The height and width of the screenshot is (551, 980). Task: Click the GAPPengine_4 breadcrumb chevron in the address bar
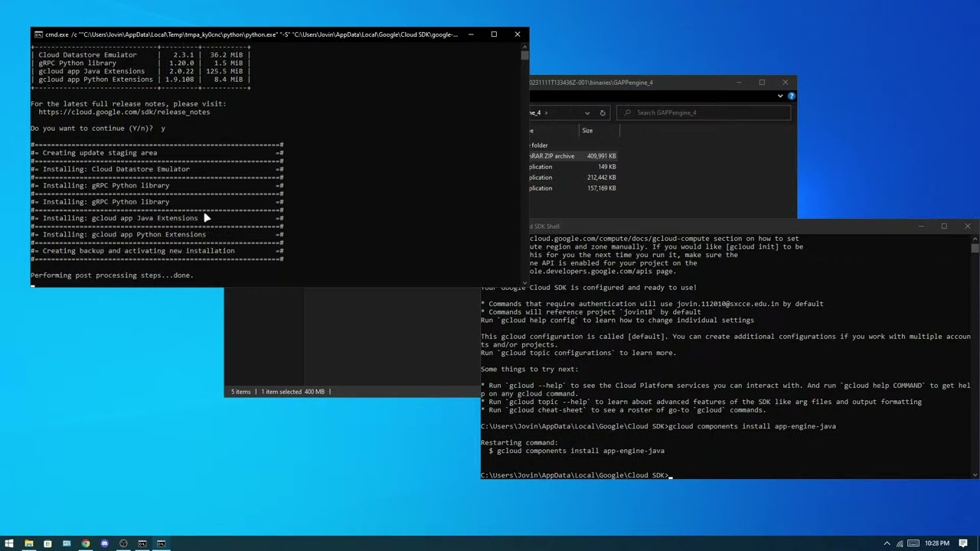tap(547, 112)
